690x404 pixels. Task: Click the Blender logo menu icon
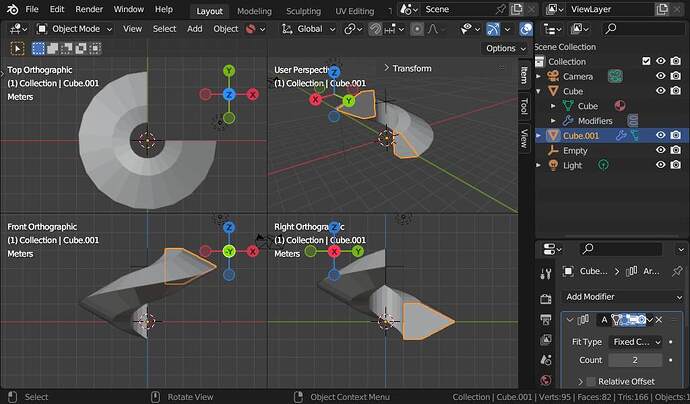[12, 9]
